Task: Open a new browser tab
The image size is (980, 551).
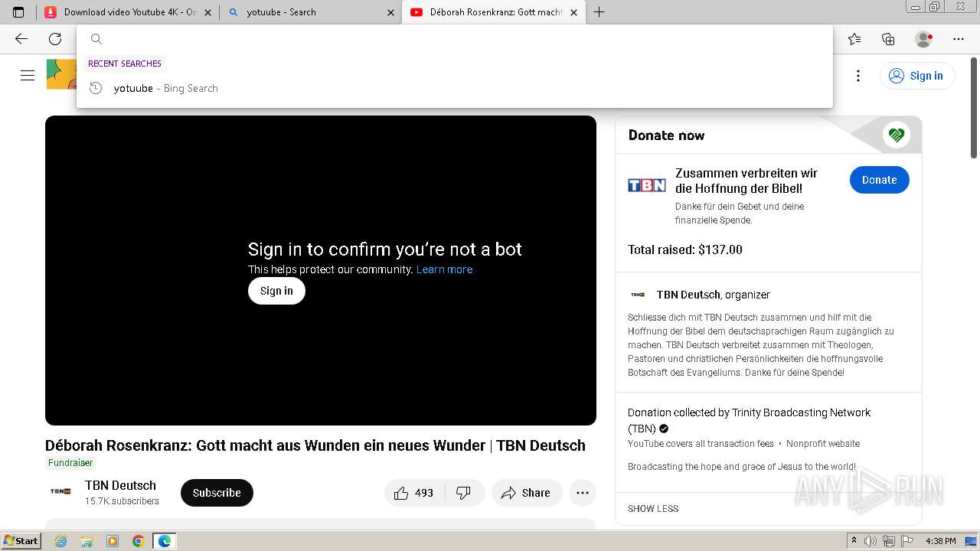Action: 599,12
